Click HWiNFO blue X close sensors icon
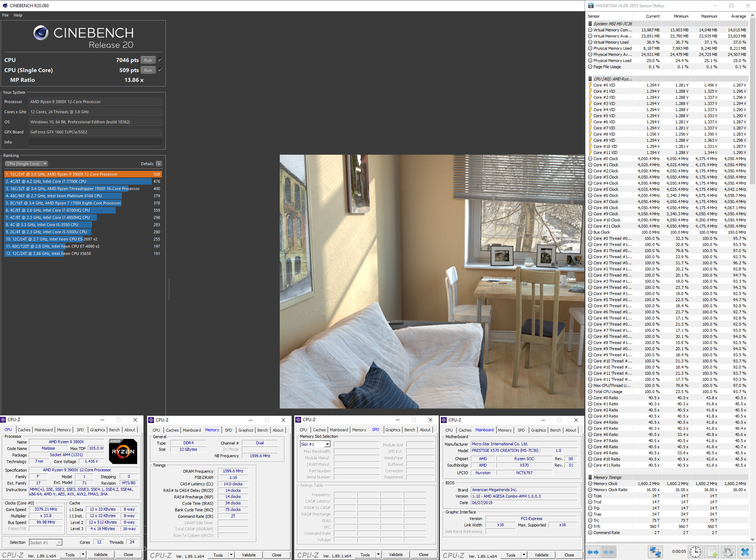Screen dimensions: 756x560 click(745, 552)
